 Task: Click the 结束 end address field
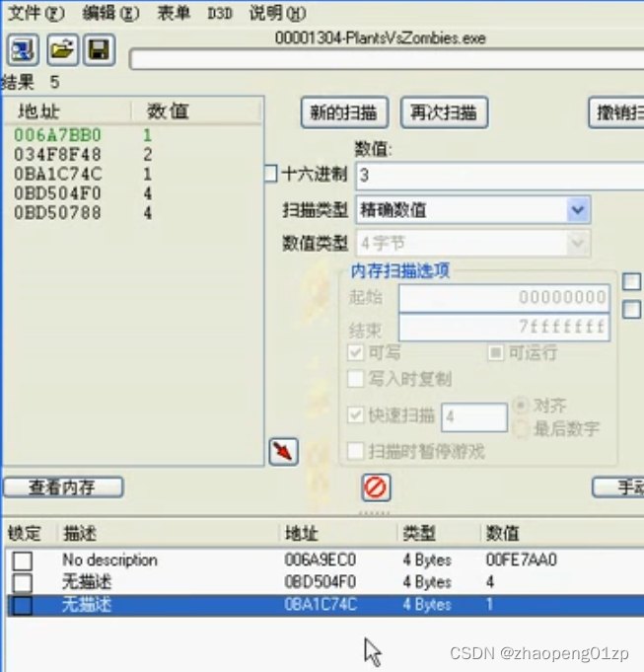pyautogui.click(x=504, y=327)
